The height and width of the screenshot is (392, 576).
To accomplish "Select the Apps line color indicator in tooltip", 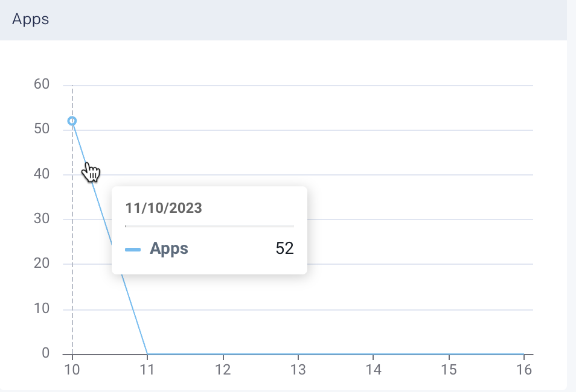I will tap(134, 248).
